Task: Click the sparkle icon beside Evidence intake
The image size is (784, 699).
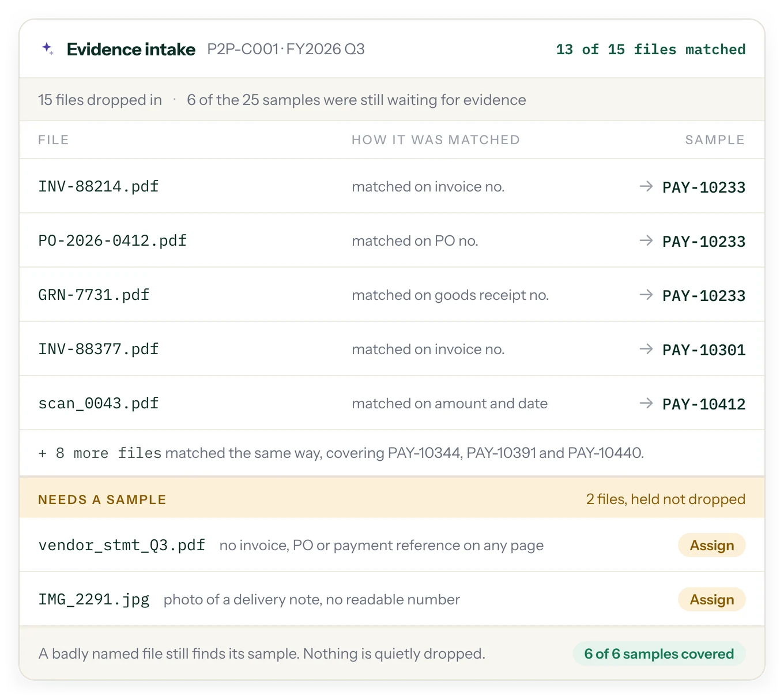Action: (x=48, y=49)
